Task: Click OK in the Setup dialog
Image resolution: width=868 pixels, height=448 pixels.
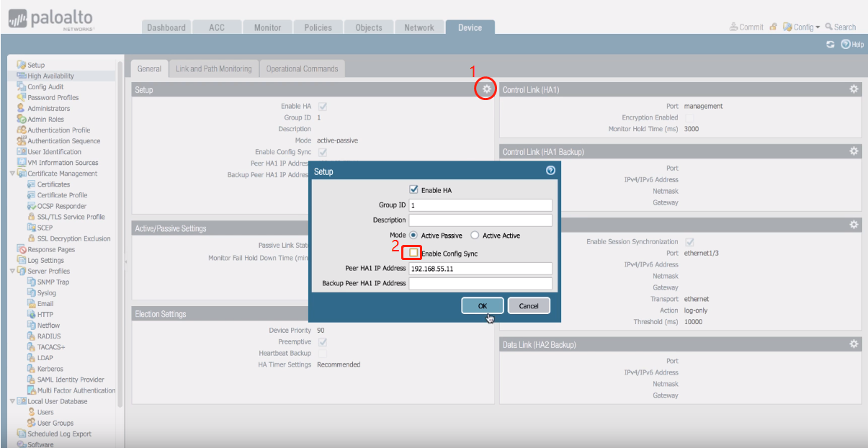Action: pos(482,306)
